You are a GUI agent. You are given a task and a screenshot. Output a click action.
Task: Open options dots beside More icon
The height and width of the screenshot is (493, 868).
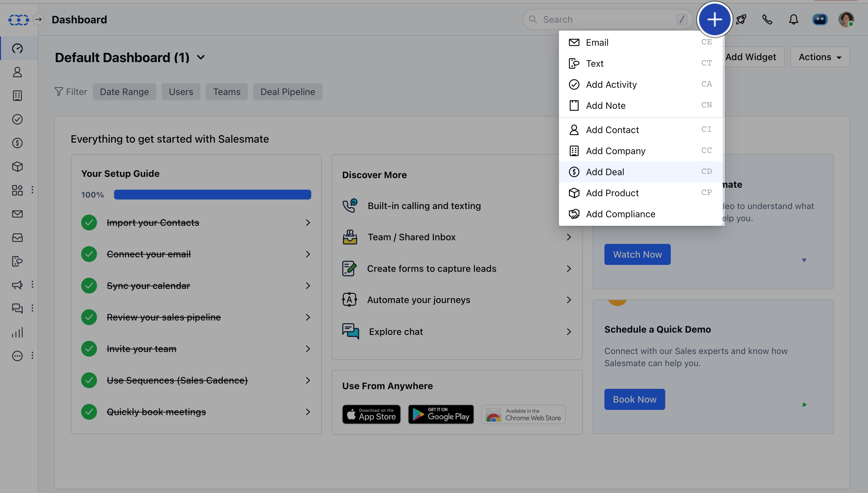coord(33,356)
